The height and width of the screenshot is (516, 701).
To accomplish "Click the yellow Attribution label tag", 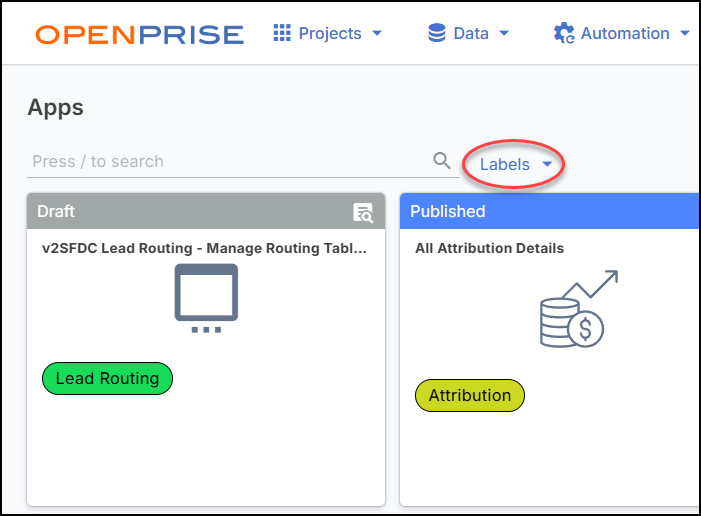I will pyautogui.click(x=469, y=395).
